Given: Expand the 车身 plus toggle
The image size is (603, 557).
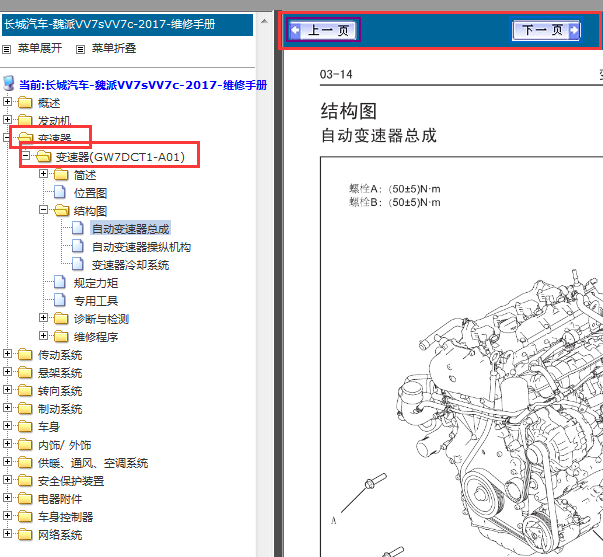Looking at the screenshot, I should (7, 425).
